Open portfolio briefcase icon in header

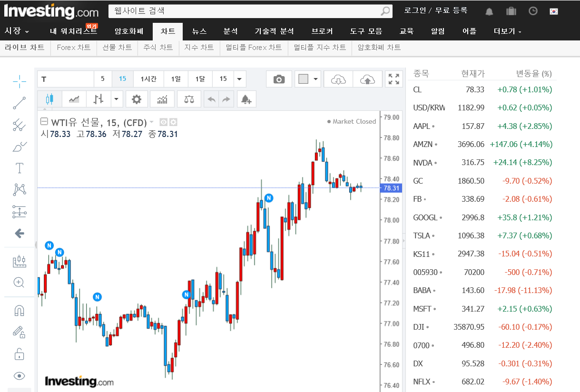511,11
